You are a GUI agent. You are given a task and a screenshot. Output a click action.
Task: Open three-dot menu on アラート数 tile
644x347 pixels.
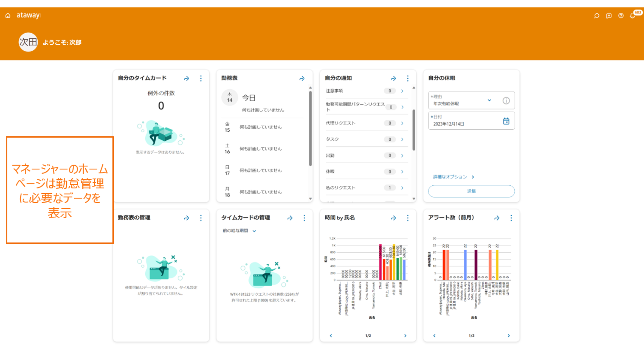(511, 218)
